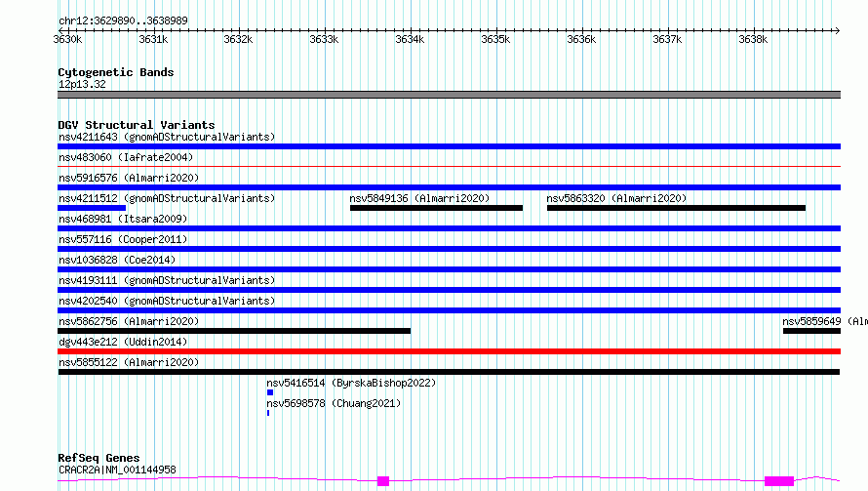Open nsv5862756 (Almarri2020) variant label

(x=129, y=321)
